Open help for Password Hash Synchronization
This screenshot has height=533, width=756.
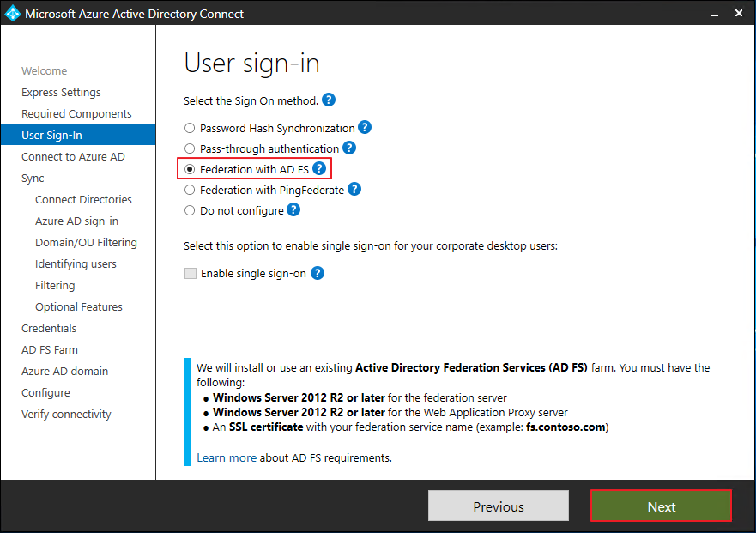[365, 127]
